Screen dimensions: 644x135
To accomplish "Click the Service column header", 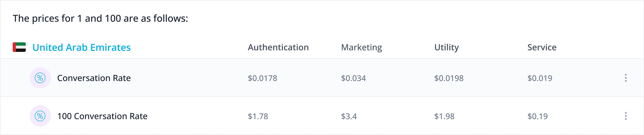I will pyautogui.click(x=542, y=47).
